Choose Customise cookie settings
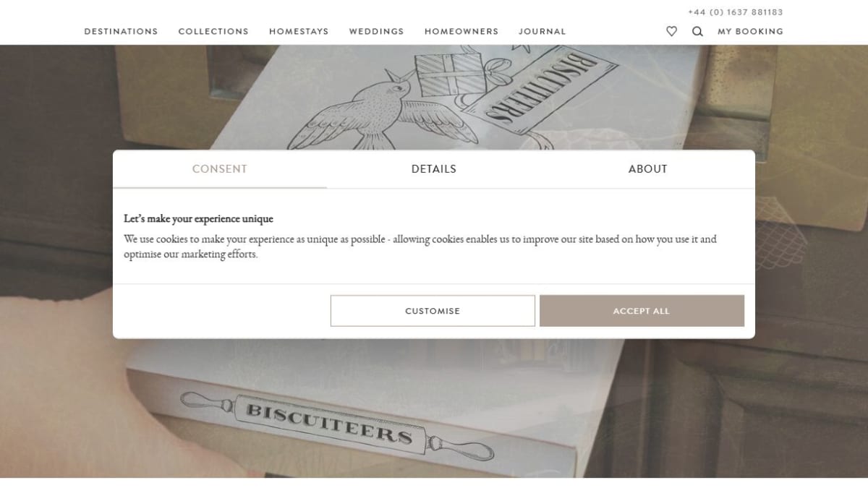The image size is (868, 488). pos(433,311)
